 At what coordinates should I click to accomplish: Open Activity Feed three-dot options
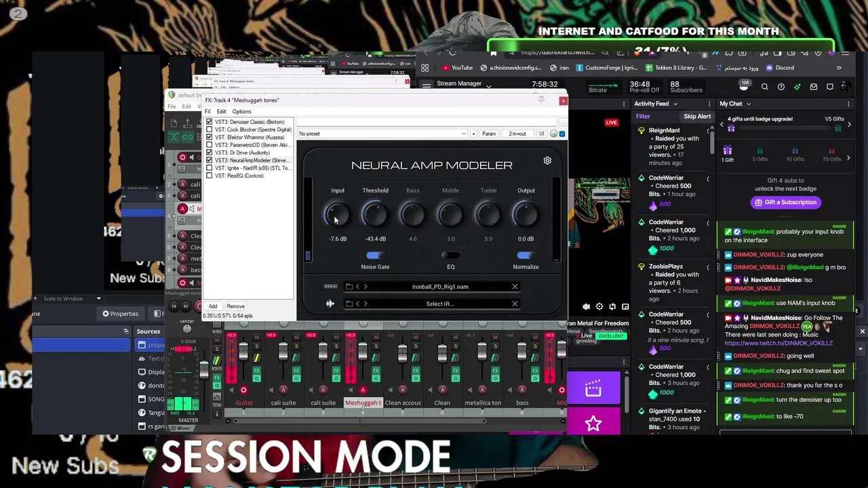[x=709, y=104]
